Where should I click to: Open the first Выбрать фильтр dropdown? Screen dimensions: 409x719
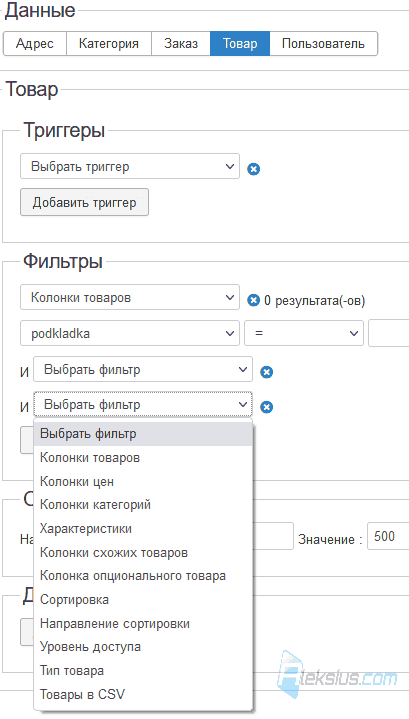coord(143,369)
